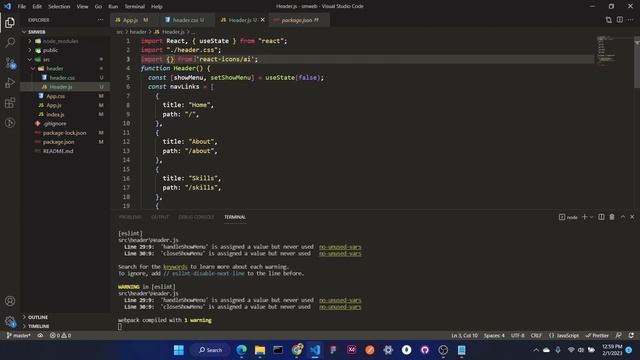
Task: Open the Search view in activity bar
Action: point(10,42)
